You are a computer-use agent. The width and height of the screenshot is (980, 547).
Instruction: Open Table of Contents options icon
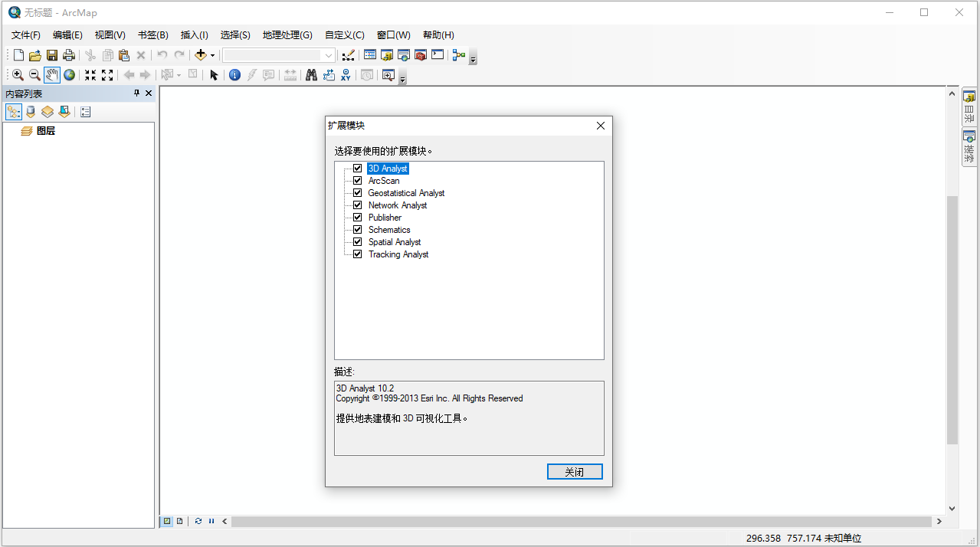click(85, 112)
